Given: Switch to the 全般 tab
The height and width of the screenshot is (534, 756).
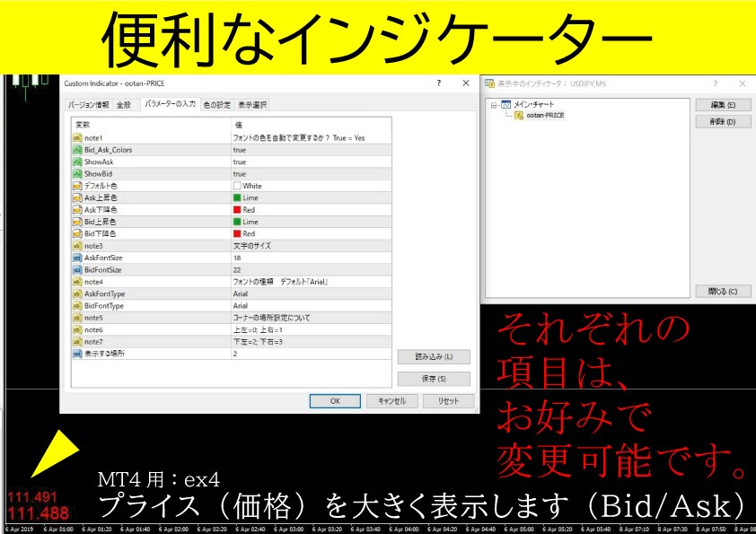Looking at the screenshot, I should coord(124,105).
